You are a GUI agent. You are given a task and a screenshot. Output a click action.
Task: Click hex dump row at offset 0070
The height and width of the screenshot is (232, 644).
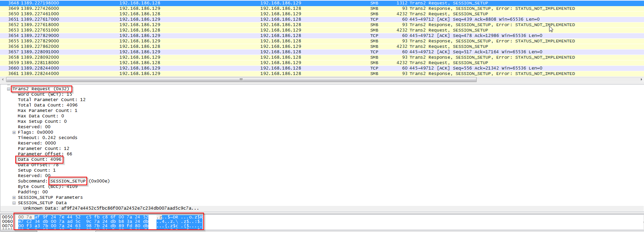(x=102, y=226)
